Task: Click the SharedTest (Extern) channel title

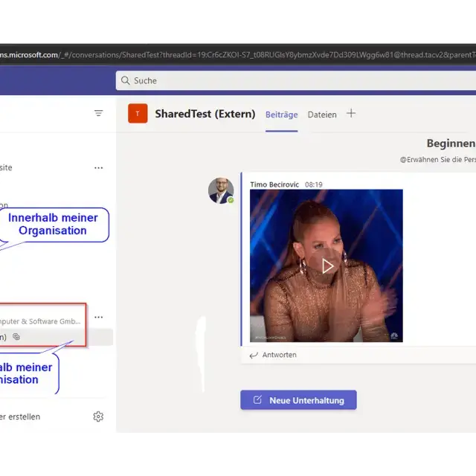Action: [205, 114]
